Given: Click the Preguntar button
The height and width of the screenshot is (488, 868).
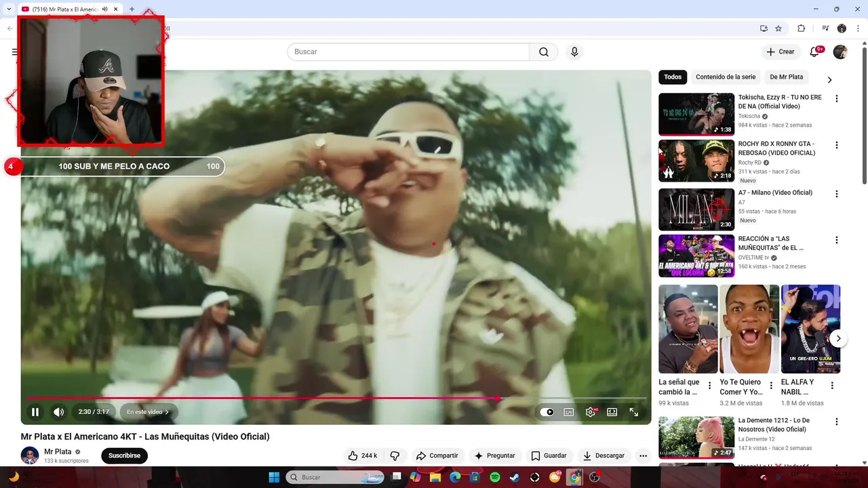Looking at the screenshot, I should pyautogui.click(x=494, y=456).
